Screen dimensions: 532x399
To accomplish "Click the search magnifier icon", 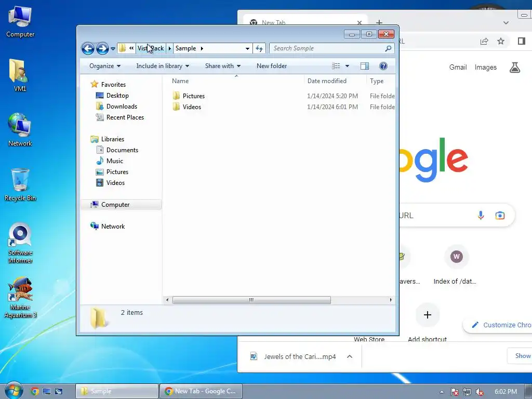I will click(x=388, y=48).
